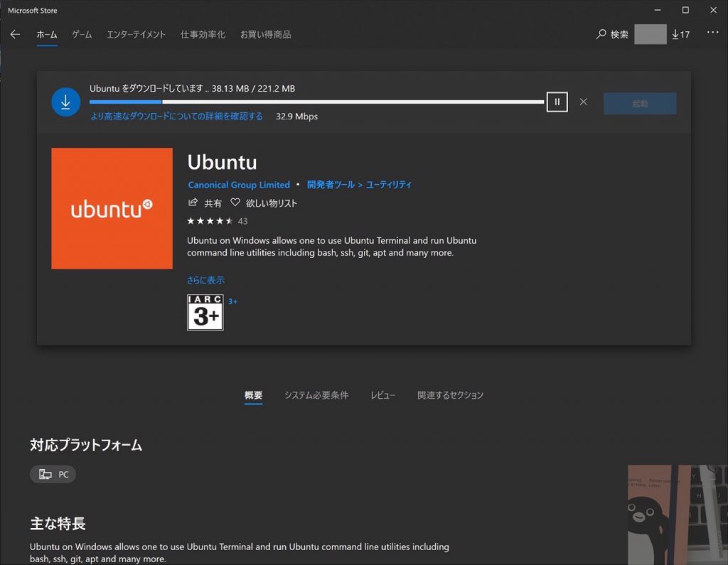Click the share icon 共有
This screenshot has height=565, width=728.
pos(193,203)
